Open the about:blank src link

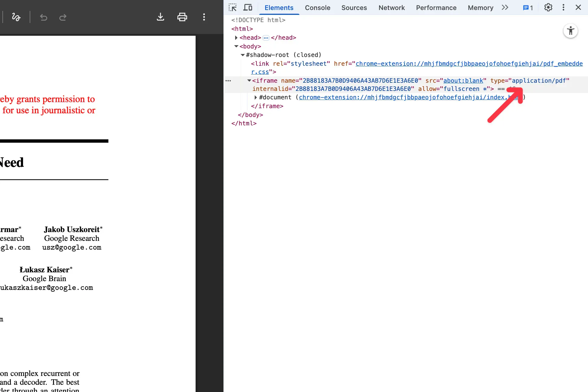463,81
